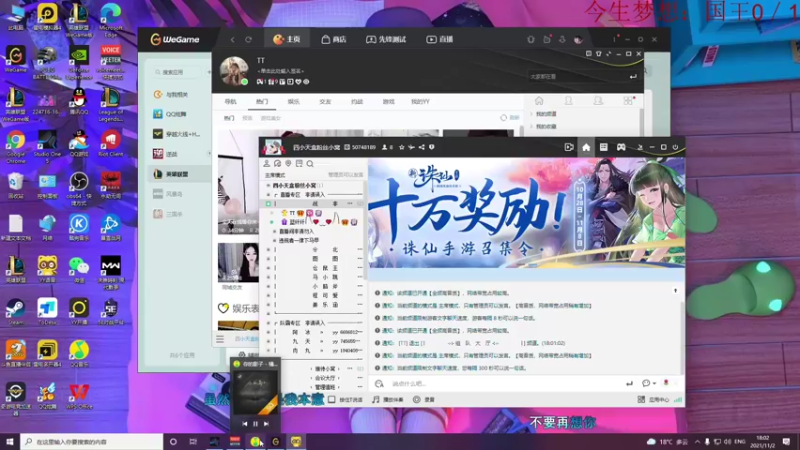This screenshot has width=800, height=450.
Task: Open the notification center icon in tray
Action: tap(786, 441)
